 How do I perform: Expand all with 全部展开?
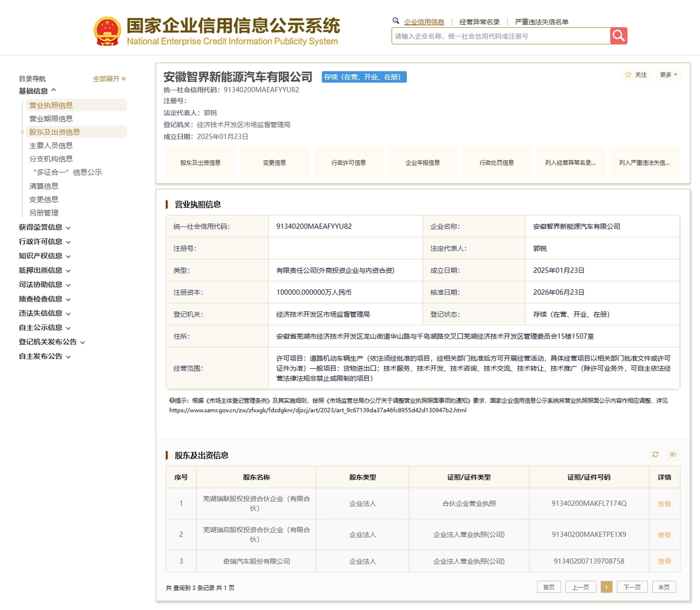[x=109, y=79]
